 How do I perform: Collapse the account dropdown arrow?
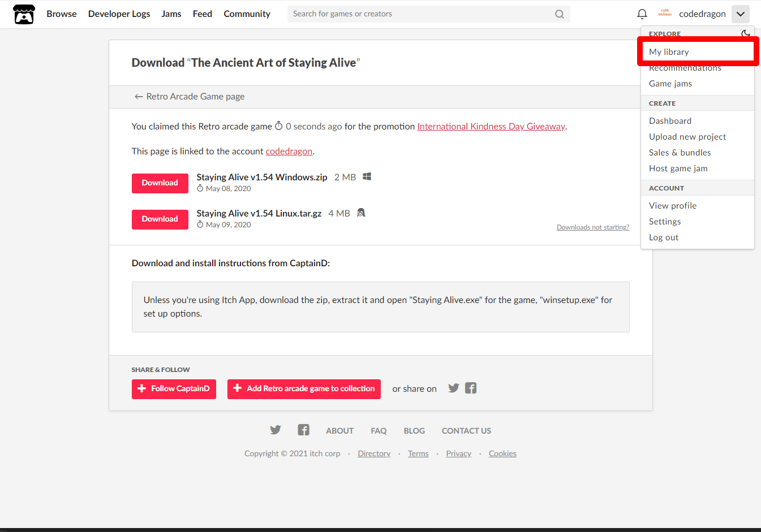coord(741,14)
